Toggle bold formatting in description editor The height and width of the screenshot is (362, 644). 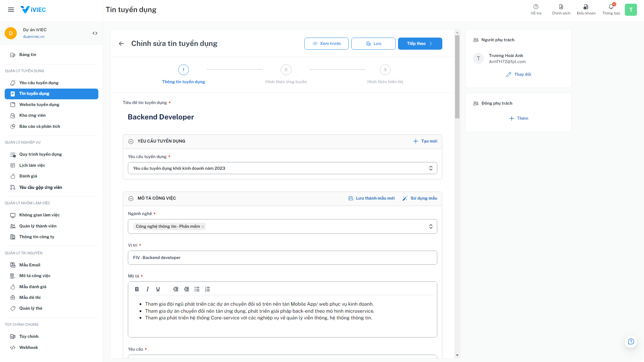(x=137, y=289)
